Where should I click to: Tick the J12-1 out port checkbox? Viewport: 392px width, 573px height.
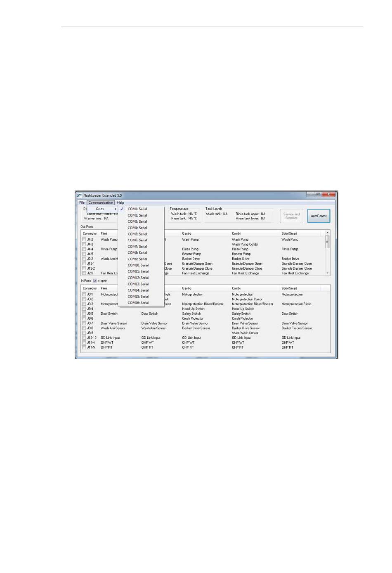tap(84, 264)
